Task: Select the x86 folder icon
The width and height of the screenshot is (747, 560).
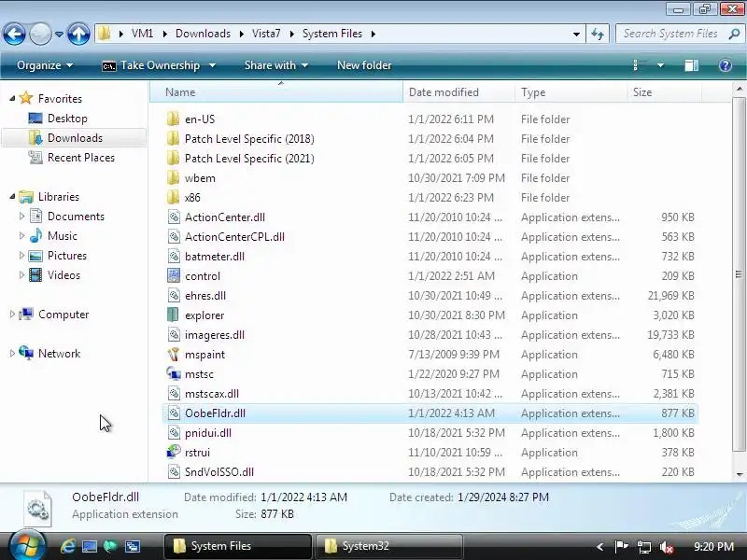Action: 174,197
